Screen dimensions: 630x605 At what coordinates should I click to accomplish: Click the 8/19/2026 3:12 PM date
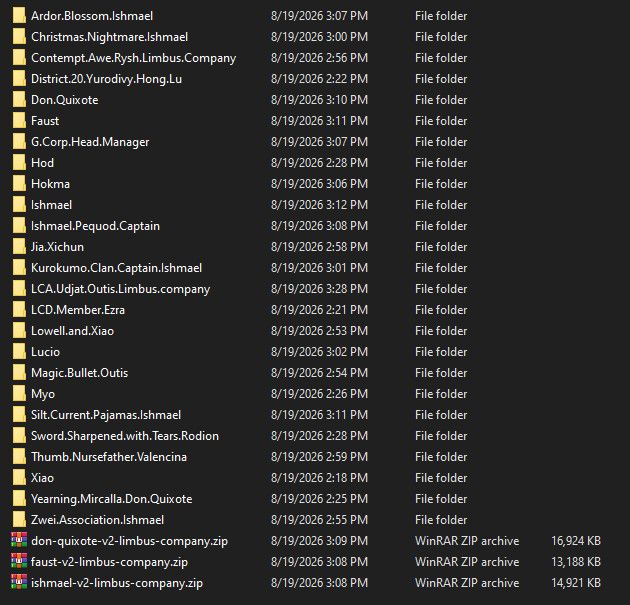click(319, 205)
